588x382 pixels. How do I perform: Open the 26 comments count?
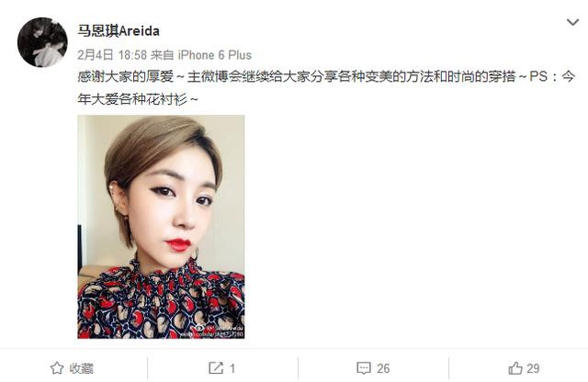(x=383, y=368)
